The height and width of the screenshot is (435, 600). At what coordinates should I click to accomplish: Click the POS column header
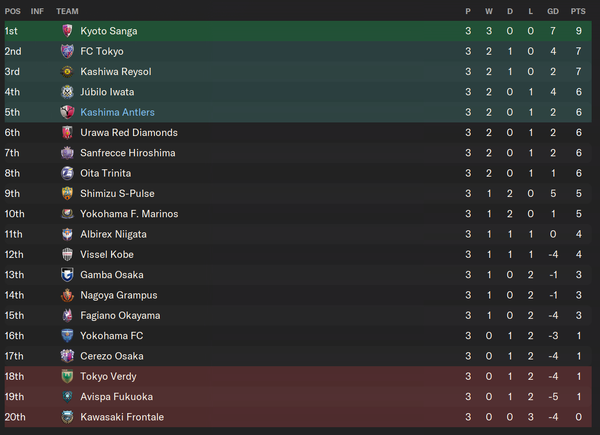(x=13, y=11)
